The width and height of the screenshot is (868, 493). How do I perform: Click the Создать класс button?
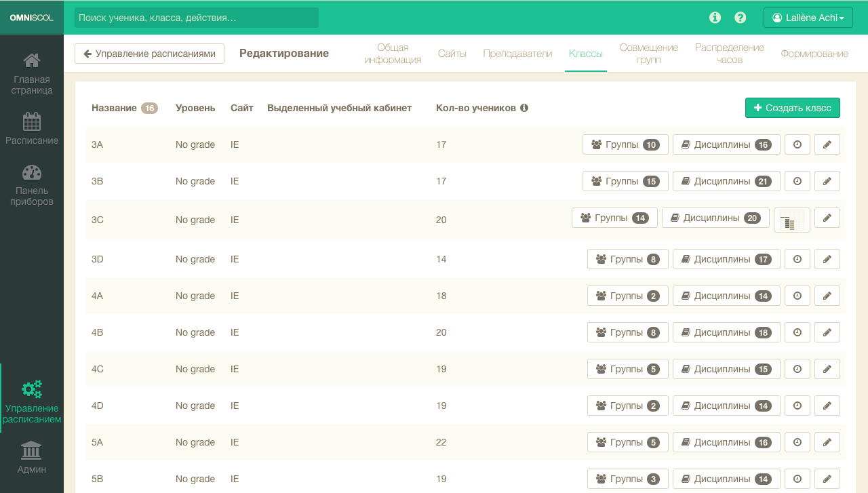[792, 108]
